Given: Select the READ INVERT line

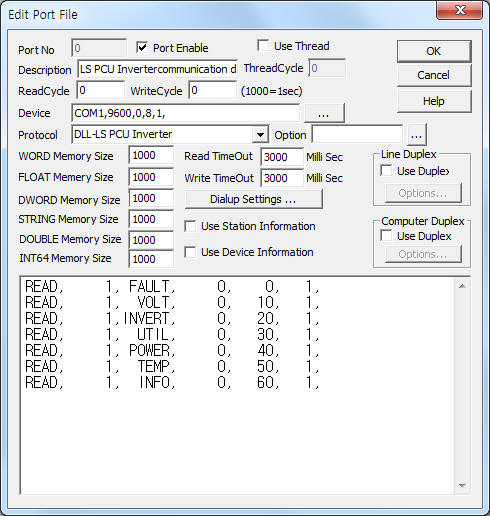Looking at the screenshot, I should tap(172, 318).
